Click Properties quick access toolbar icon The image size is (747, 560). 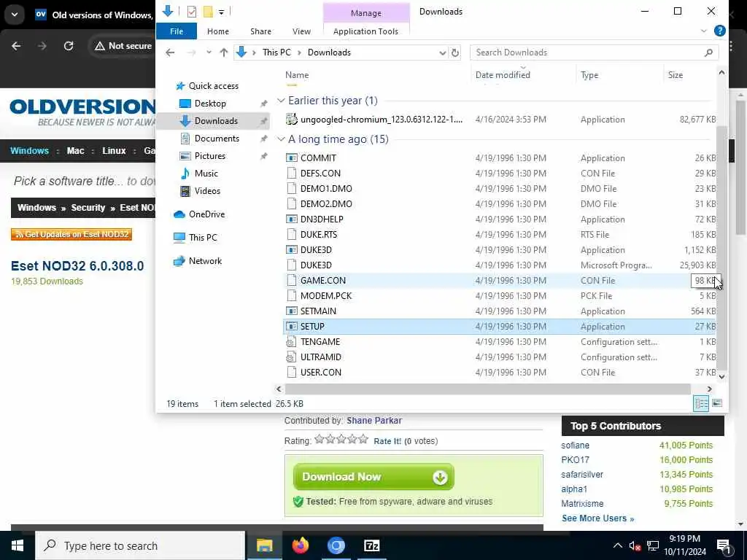(x=192, y=12)
